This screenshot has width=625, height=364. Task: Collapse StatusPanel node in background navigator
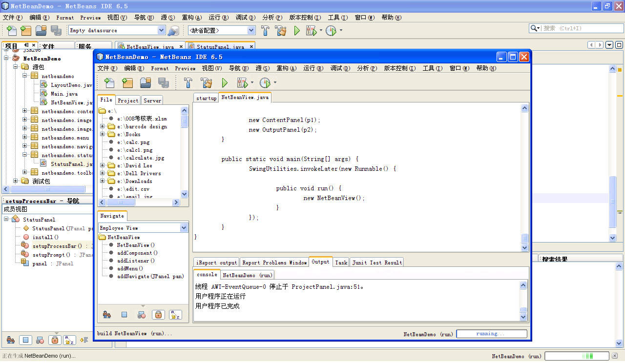[x=7, y=219]
